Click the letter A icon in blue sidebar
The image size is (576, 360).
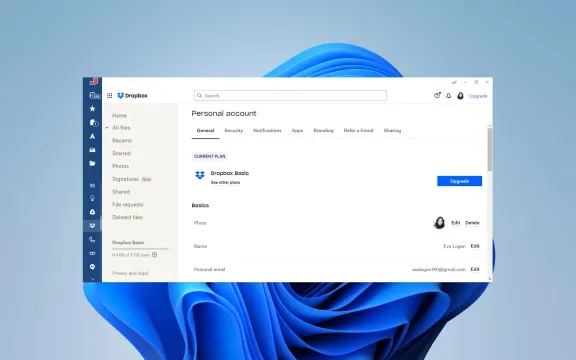pos(92,136)
